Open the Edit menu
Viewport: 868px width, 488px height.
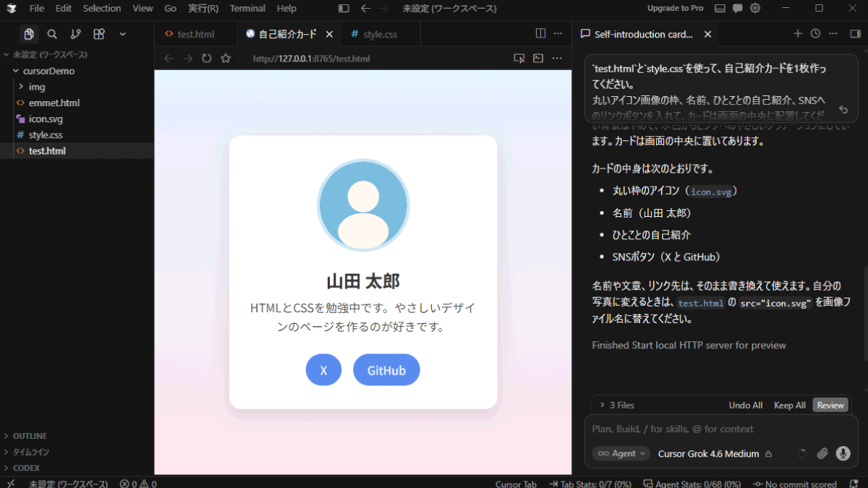click(64, 9)
